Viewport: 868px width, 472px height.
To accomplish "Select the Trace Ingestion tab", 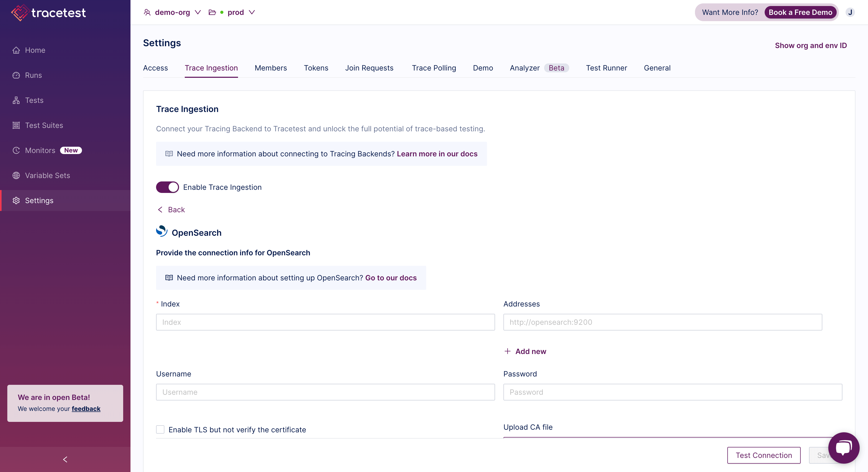I will tap(211, 68).
